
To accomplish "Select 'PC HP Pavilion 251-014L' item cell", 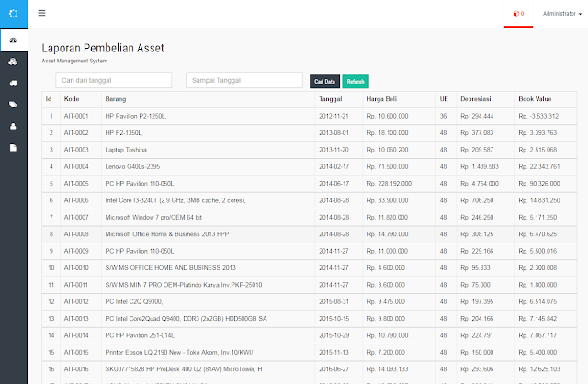I will 209,335.
